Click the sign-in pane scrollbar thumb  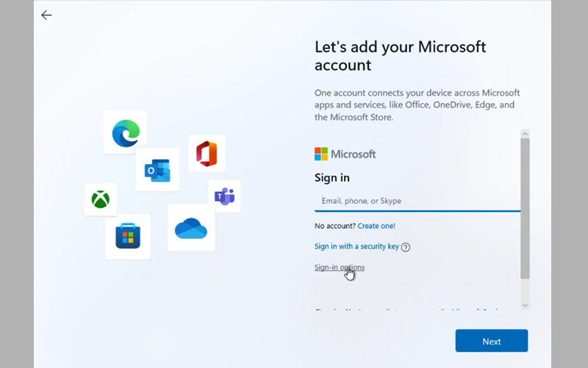pos(525,208)
